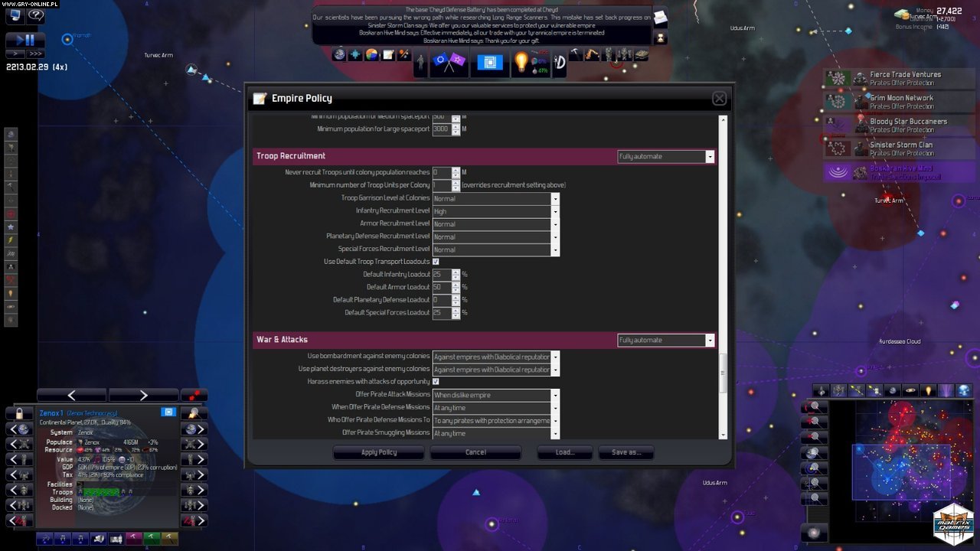
Task: Toggle Use Default Troop Transport Loadouts
Action: click(x=436, y=261)
